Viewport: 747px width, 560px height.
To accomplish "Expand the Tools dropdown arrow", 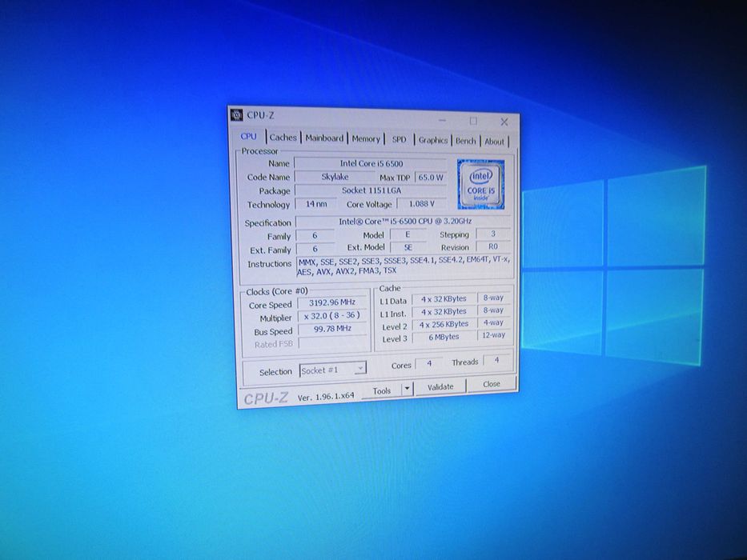I will coord(407,389).
